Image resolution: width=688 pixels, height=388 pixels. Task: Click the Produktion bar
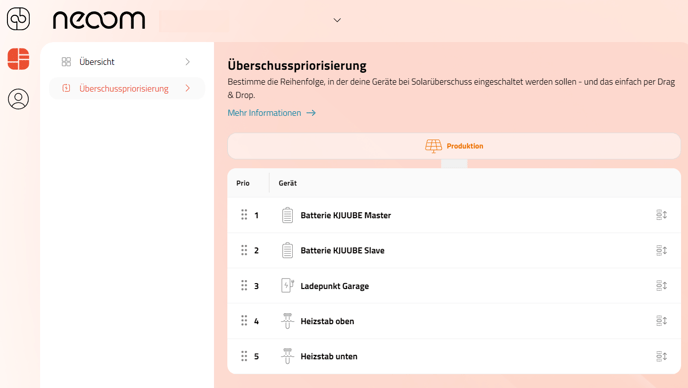tap(454, 146)
